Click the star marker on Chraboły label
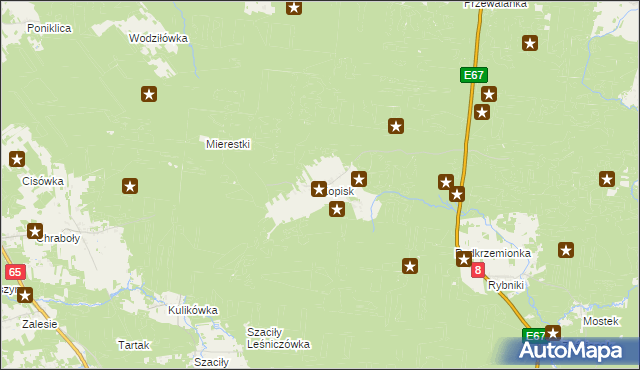640x370 pixels. [35, 231]
